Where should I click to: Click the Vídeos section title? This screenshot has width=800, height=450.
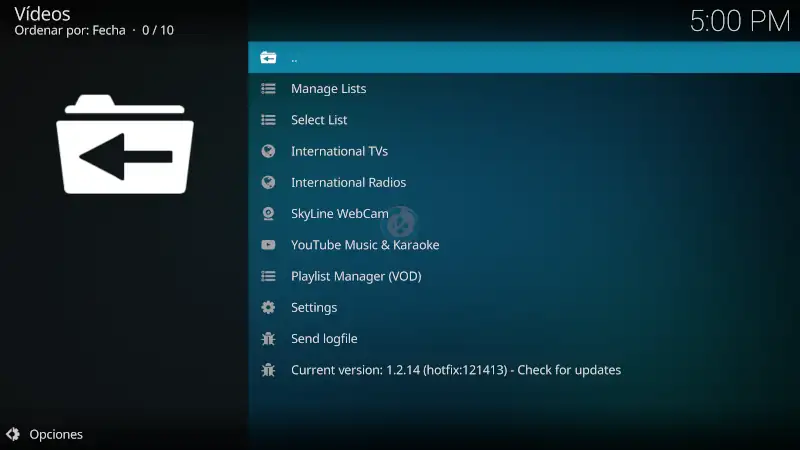42,13
